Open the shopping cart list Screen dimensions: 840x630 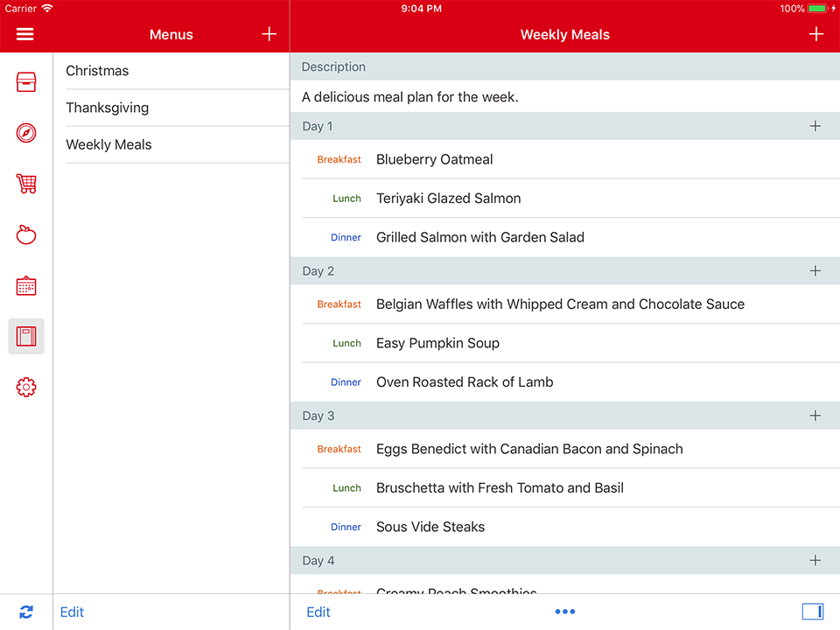point(26,184)
